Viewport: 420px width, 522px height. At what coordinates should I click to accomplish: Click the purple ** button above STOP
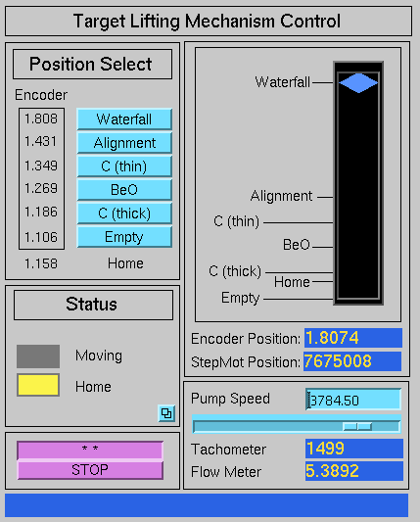click(90, 450)
